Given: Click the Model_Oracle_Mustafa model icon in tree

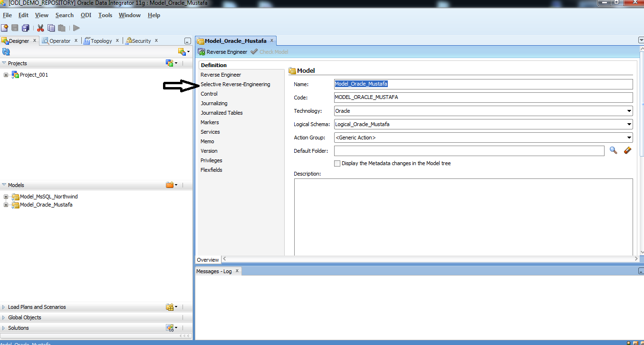Looking at the screenshot, I should [x=15, y=205].
